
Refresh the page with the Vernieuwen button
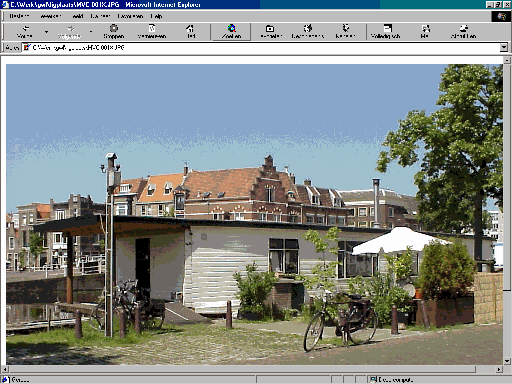[x=152, y=32]
